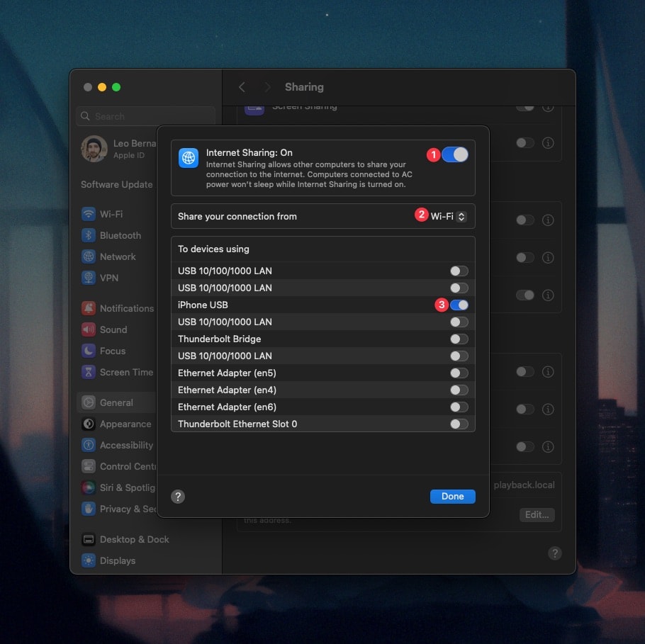The image size is (645, 644).
Task: Enable Ethernet Adapter (en5) sharing
Action: pos(459,373)
